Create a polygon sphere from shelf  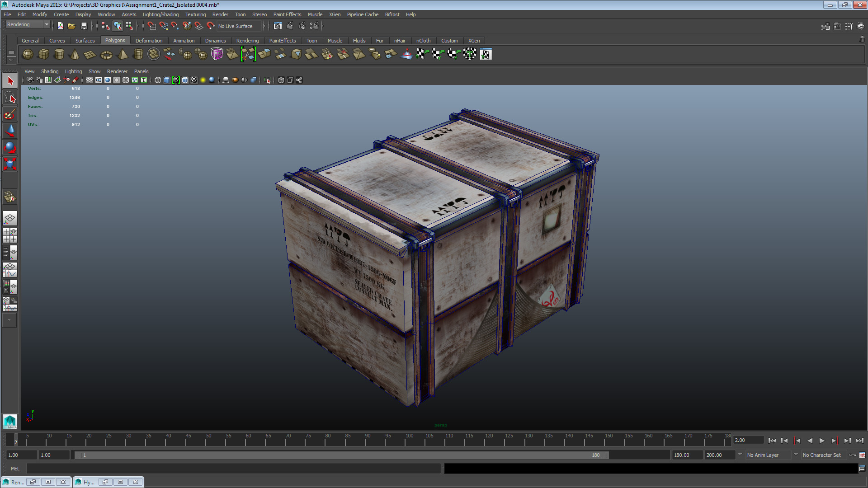coord(28,54)
